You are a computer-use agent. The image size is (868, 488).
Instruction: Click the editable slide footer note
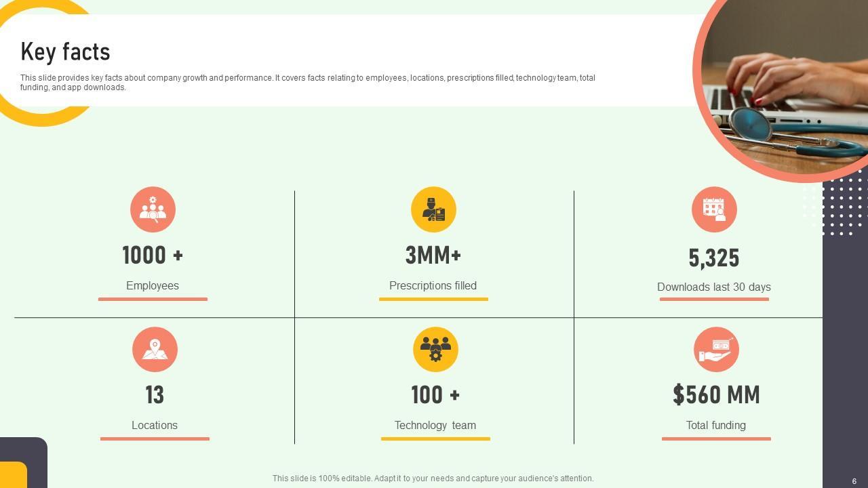433,479
